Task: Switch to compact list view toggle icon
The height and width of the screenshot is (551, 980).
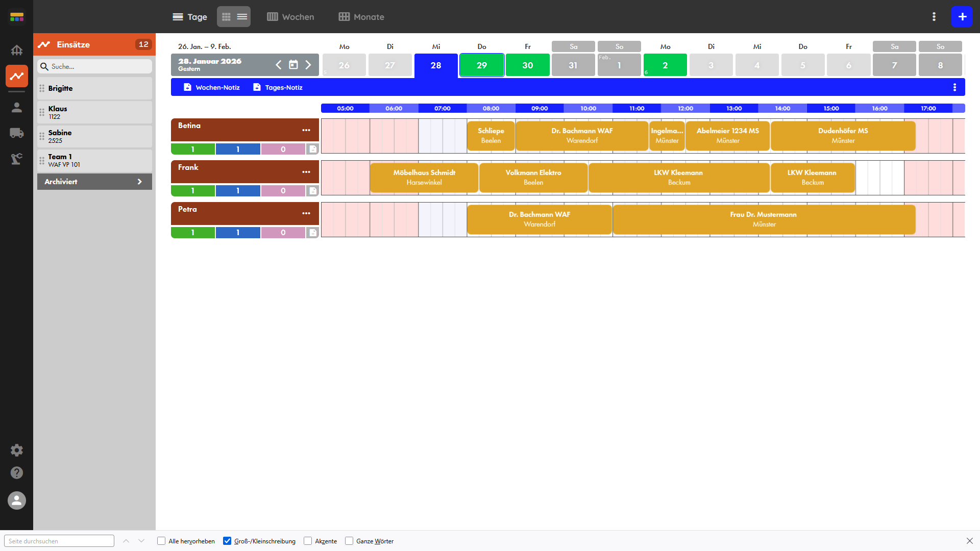Action: click(x=242, y=17)
